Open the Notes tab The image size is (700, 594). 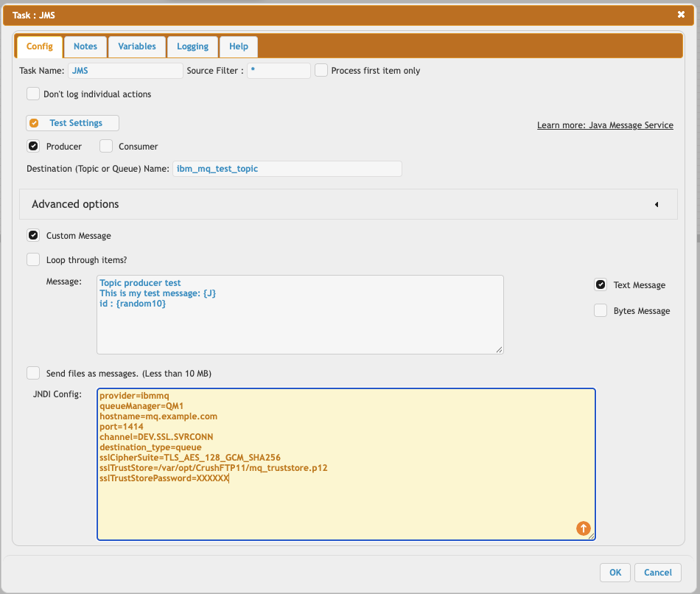(85, 46)
